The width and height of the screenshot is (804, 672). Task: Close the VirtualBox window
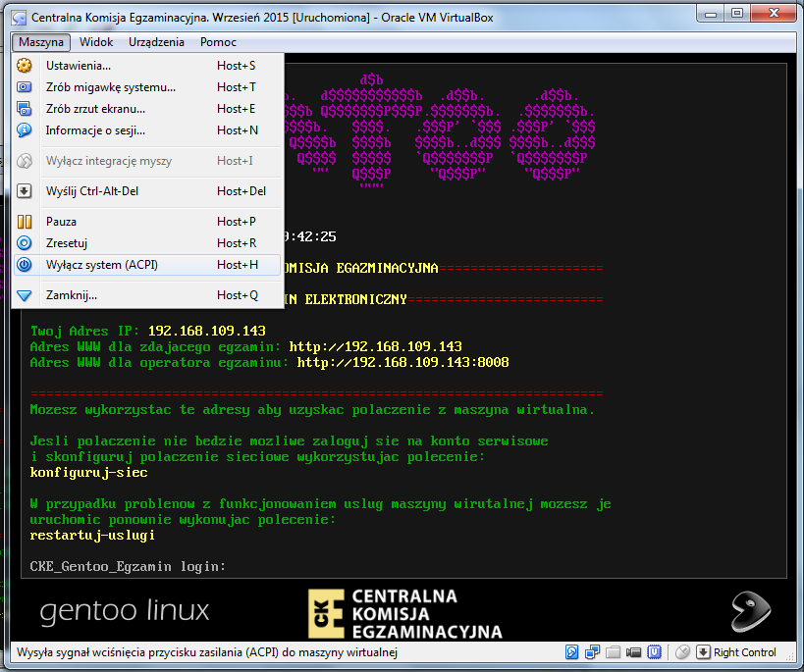click(774, 14)
